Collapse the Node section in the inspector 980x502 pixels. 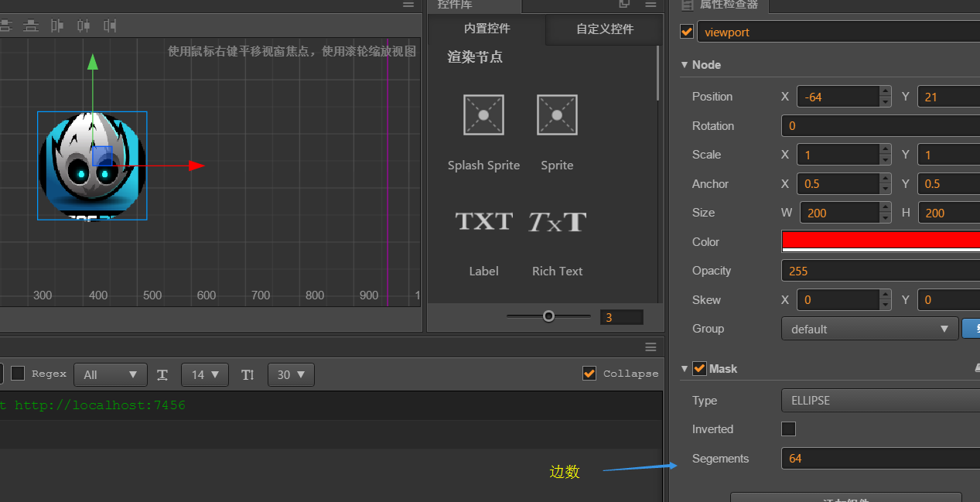(x=684, y=65)
